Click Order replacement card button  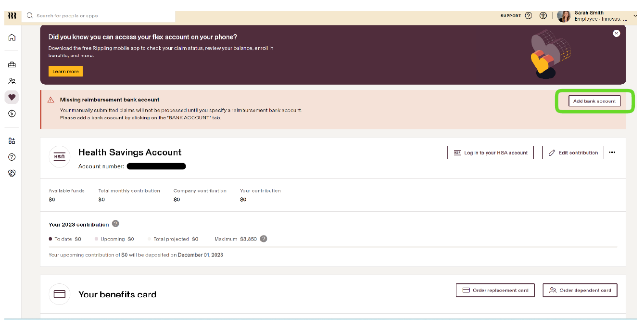click(x=495, y=290)
